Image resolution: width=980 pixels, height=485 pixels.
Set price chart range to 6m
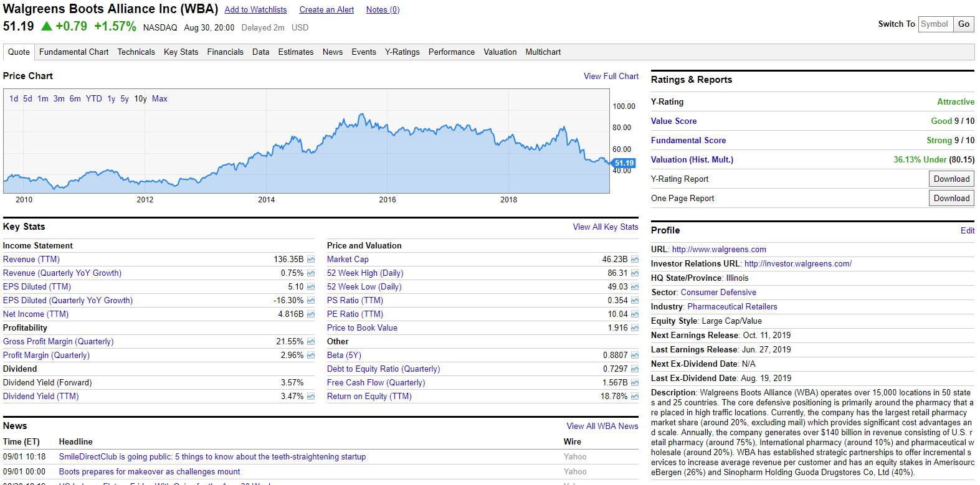tap(75, 99)
